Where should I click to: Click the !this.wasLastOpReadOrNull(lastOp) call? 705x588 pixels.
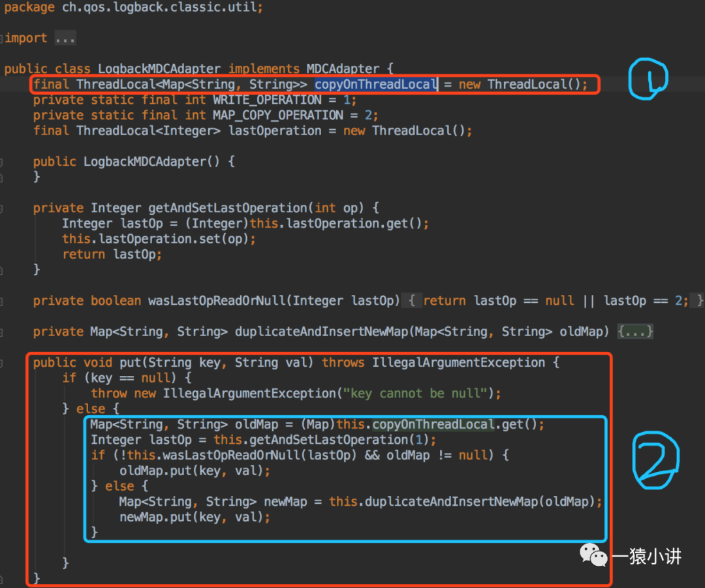pyautogui.click(x=238, y=456)
